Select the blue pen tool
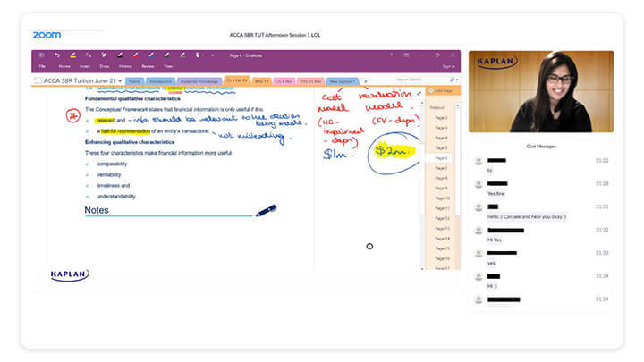This screenshot has width=644, height=362. (151, 55)
